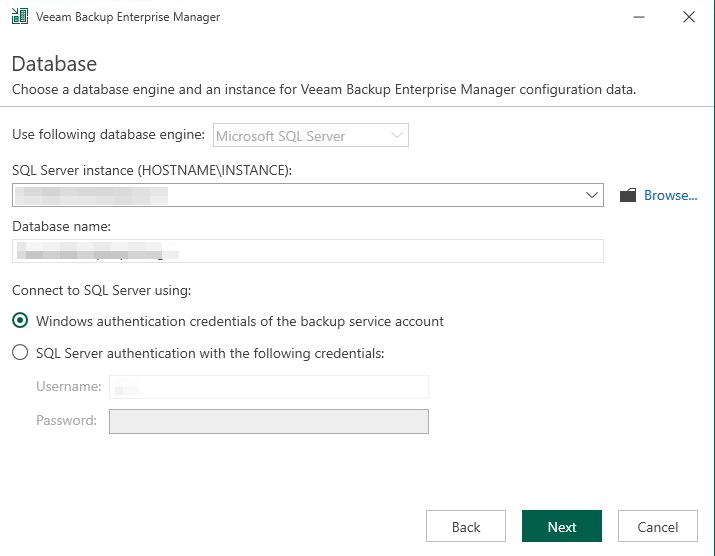Click the window title text in title bar
The height and width of the screenshot is (556, 715).
127,17
